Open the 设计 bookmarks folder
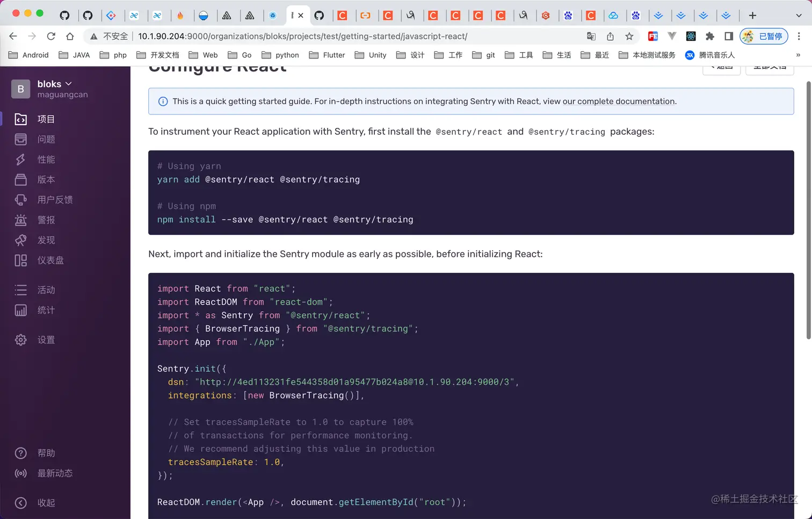Screen dimensions: 812x519 [x=410, y=55]
